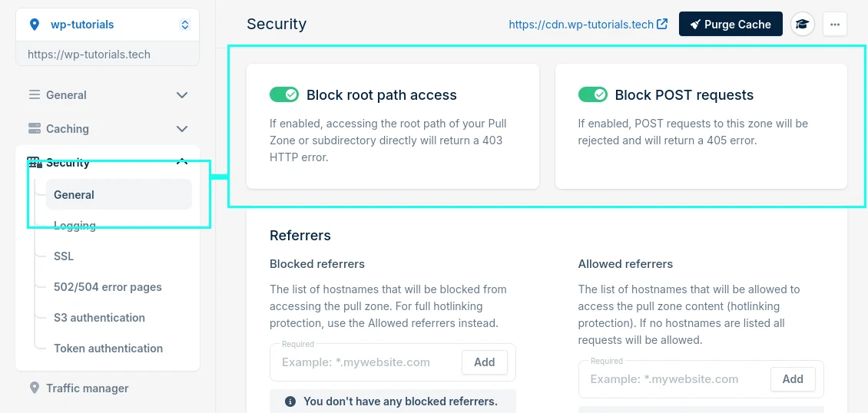Disable Block root path access toggle
The height and width of the screenshot is (413, 868).
point(283,94)
